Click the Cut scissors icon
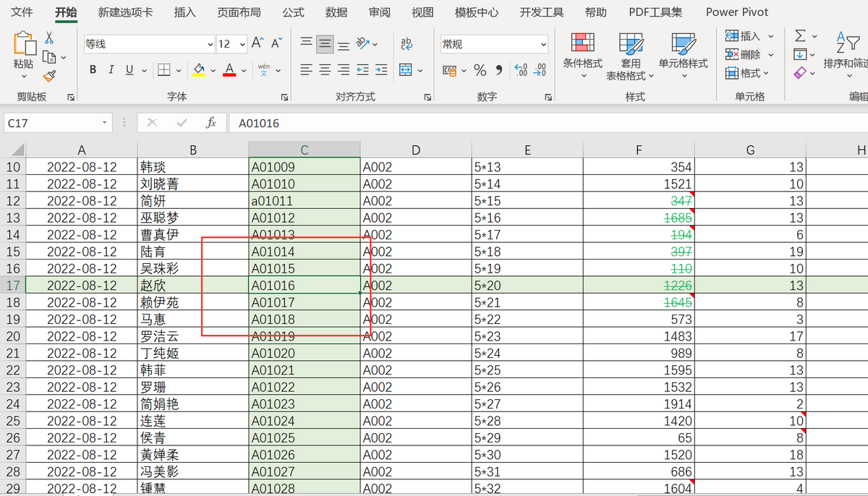 pyautogui.click(x=49, y=38)
